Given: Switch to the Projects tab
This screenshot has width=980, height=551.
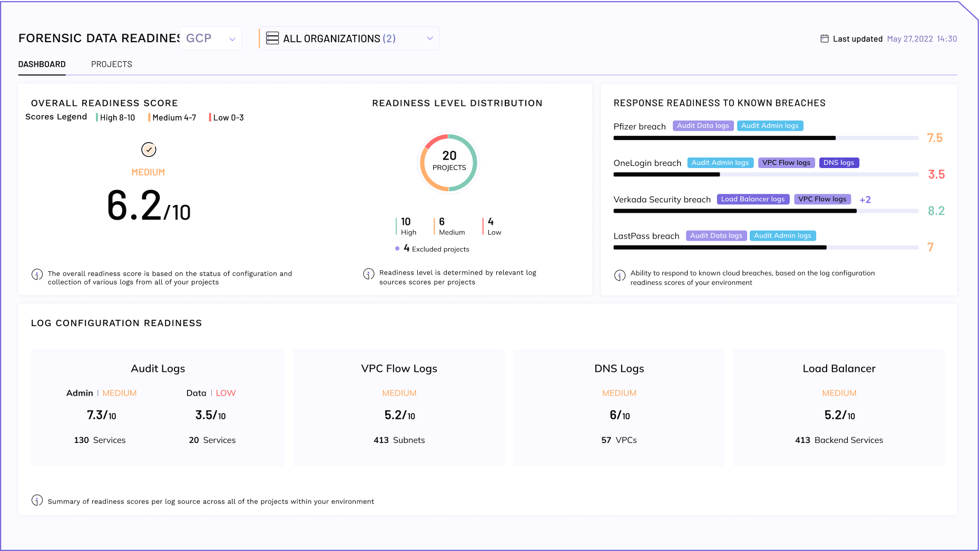Looking at the screenshot, I should click(112, 64).
